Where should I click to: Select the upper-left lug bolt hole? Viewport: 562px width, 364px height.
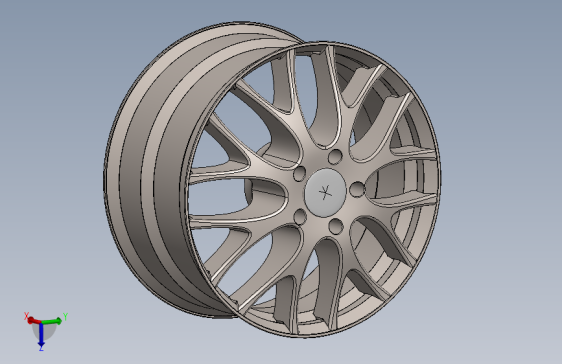(300, 173)
